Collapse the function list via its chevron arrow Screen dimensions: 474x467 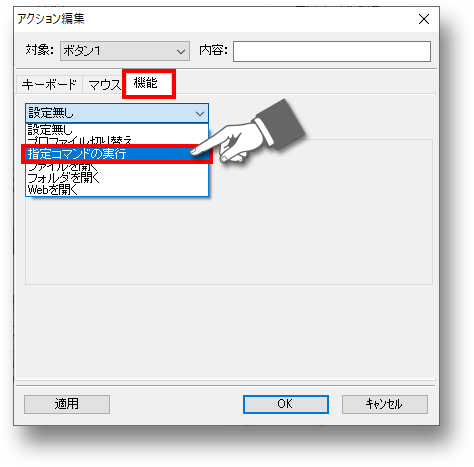pos(200,114)
